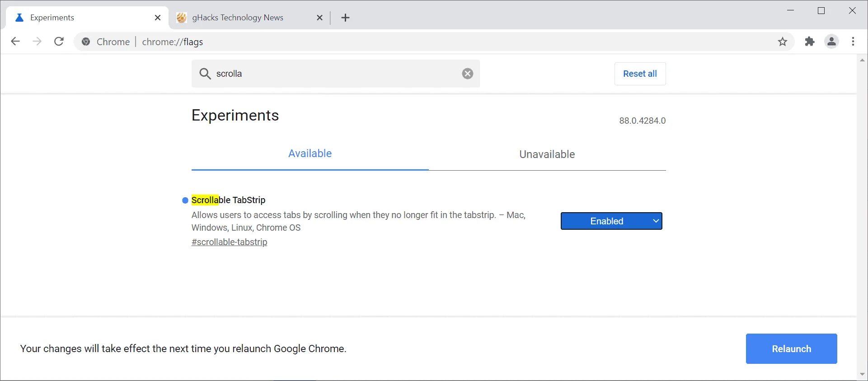868x381 pixels.
Task: Reload the current page
Action: pyautogui.click(x=59, y=42)
